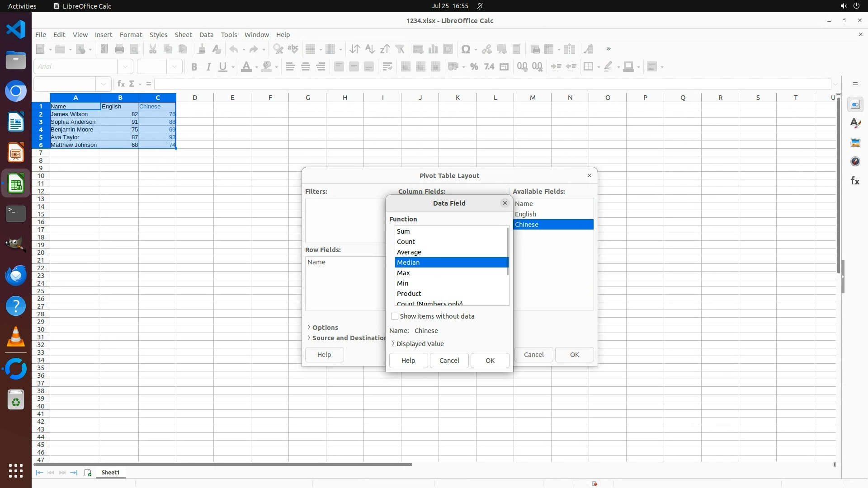Viewport: 868px width, 488px height.
Task: Click the Print toolbar icon
Action: [119, 49]
